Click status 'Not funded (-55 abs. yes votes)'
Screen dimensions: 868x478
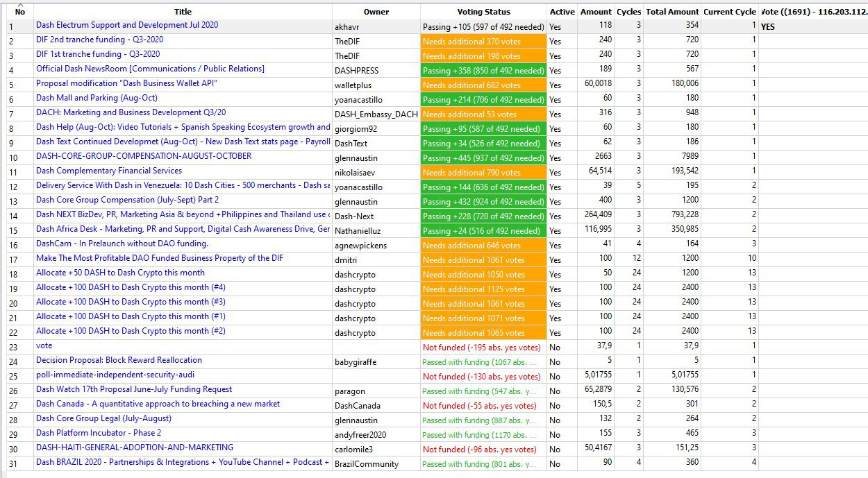click(x=484, y=405)
